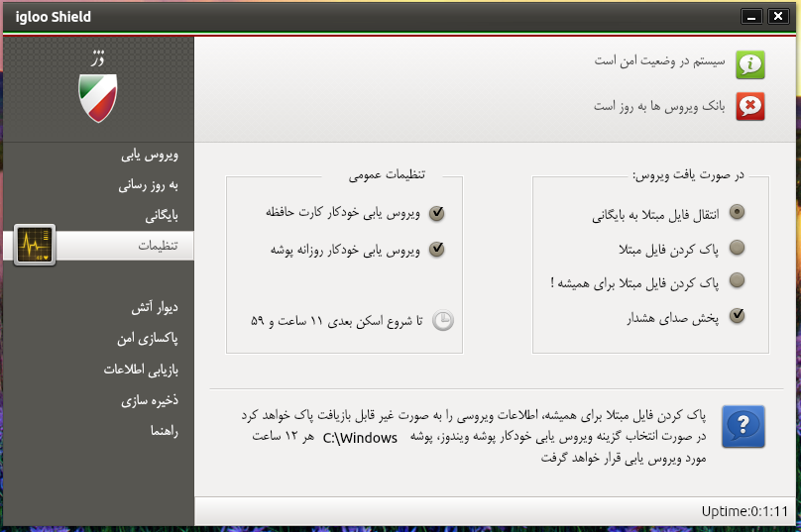Viewport: 801px width, 532px height.
Task: Click the clock icon for next scan
Action: (x=443, y=321)
